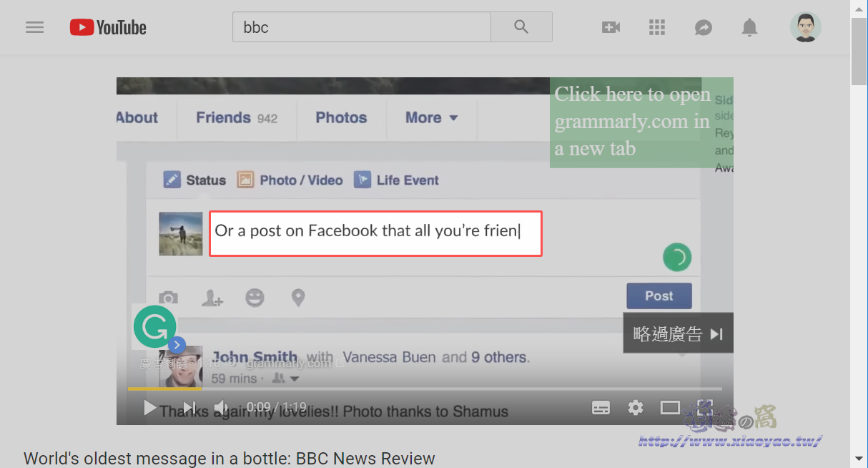Click the 0:09 / 1:19 time display

[x=276, y=408]
